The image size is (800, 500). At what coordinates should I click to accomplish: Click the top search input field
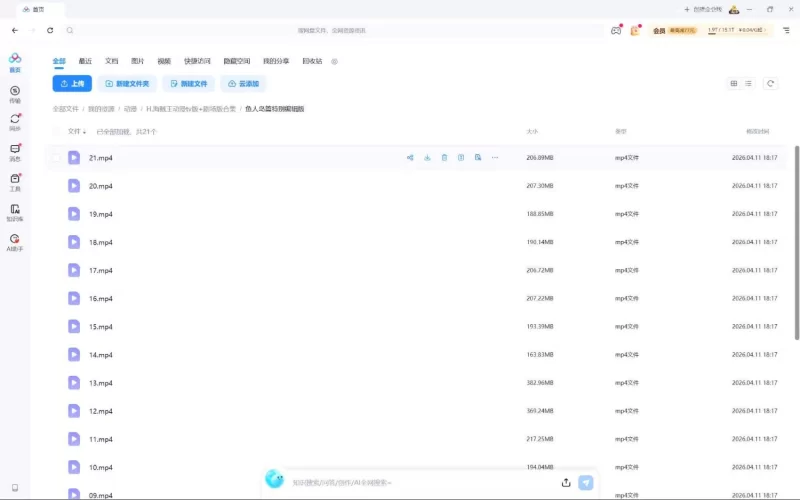coord(334,31)
